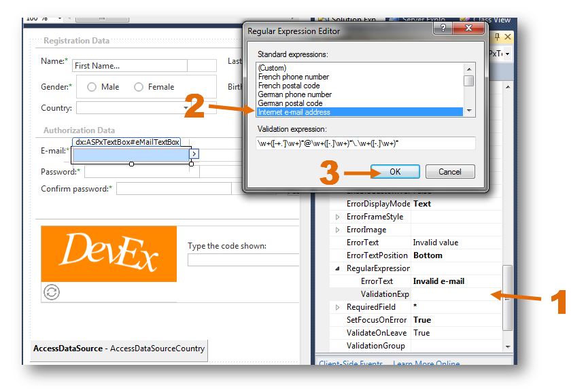Viewport: 586px width, 392px height.
Task: Click the help question mark in Regular Expression Editor
Action: tap(443, 28)
